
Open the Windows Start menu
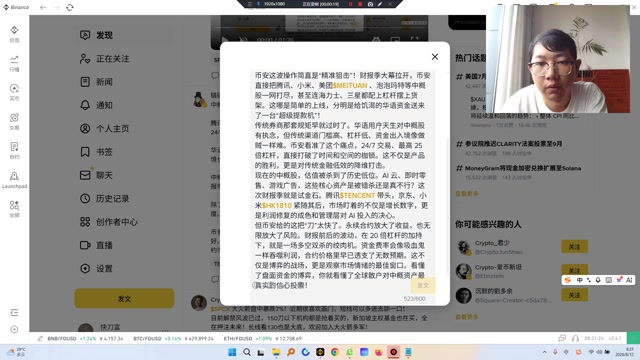point(232,352)
